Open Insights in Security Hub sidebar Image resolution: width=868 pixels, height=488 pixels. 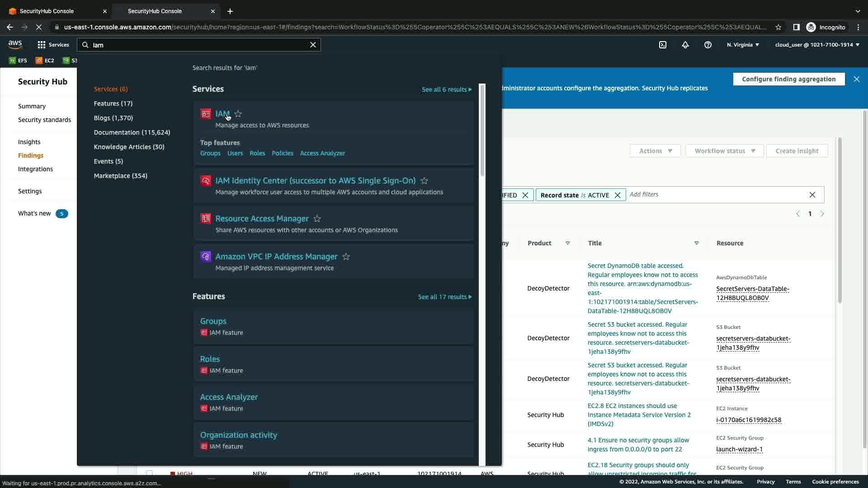(x=29, y=142)
